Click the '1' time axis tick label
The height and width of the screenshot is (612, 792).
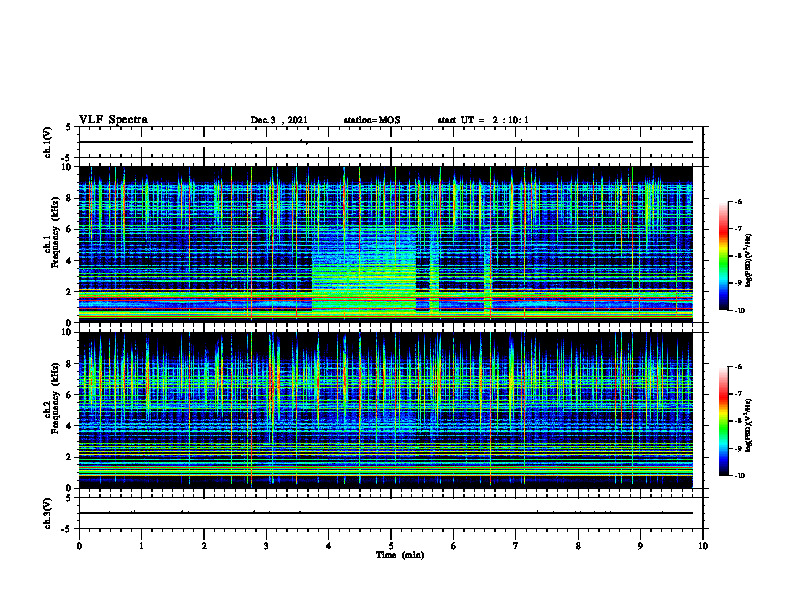pos(141,546)
